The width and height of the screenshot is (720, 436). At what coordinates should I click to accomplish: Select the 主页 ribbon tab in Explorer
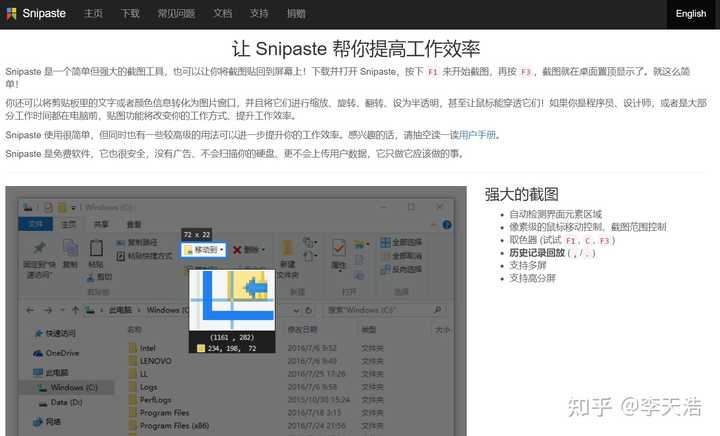tap(69, 224)
